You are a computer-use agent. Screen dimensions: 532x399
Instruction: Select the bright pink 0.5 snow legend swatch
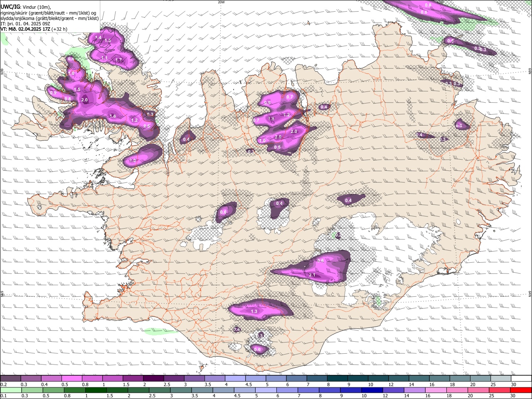72,378
